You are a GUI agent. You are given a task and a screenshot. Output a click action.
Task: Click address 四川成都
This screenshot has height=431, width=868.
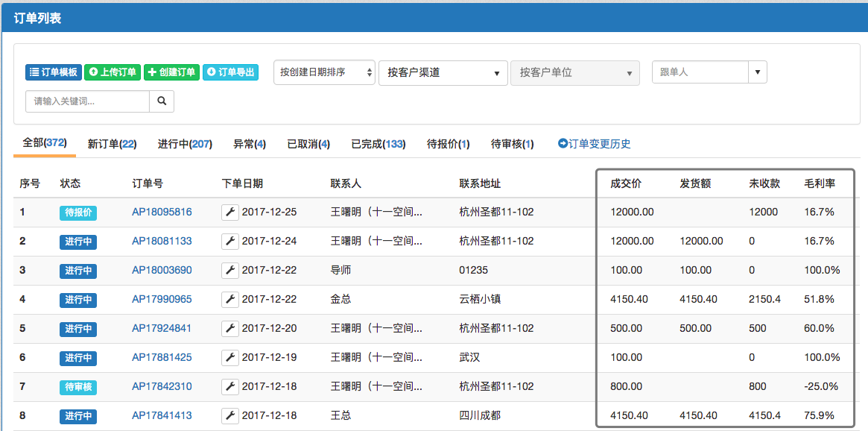point(481,415)
